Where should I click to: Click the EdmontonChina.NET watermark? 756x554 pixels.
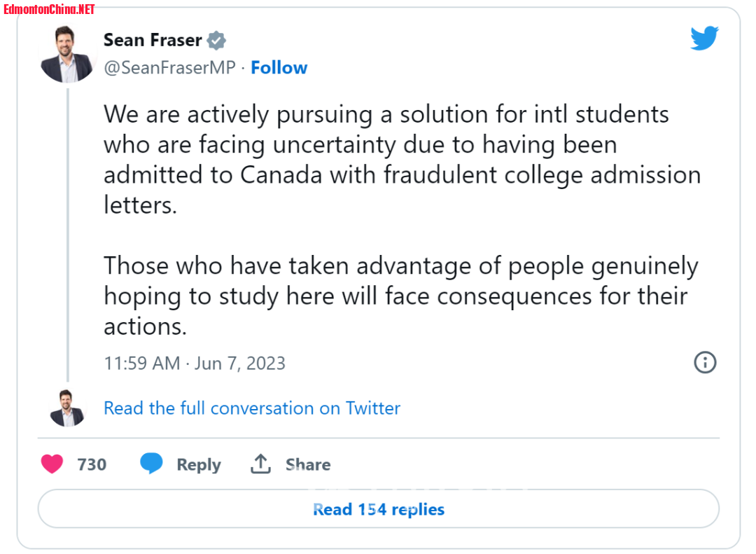(49, 9)
